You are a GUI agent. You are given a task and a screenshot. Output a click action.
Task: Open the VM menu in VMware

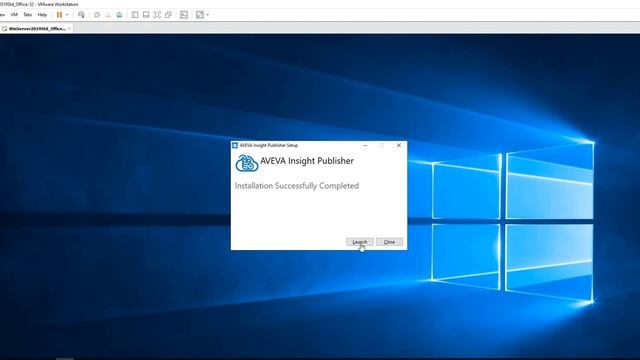(14, 15)
